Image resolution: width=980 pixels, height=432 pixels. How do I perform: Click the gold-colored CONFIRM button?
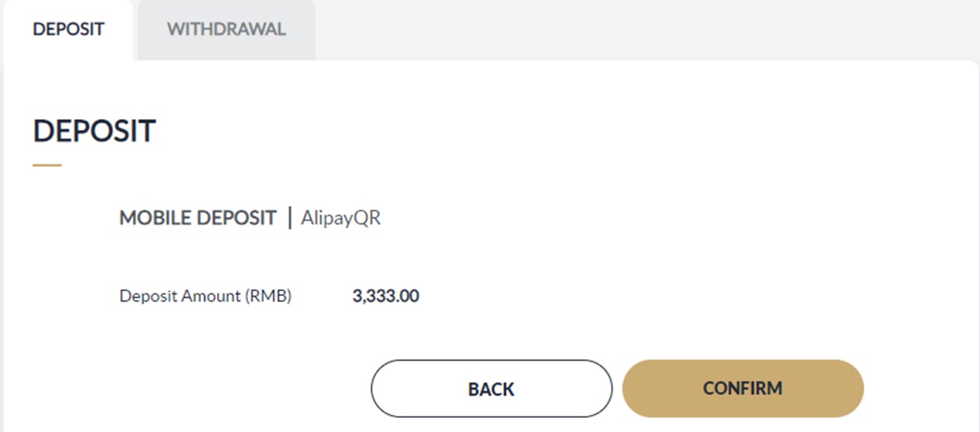click(x=743, y=388)
